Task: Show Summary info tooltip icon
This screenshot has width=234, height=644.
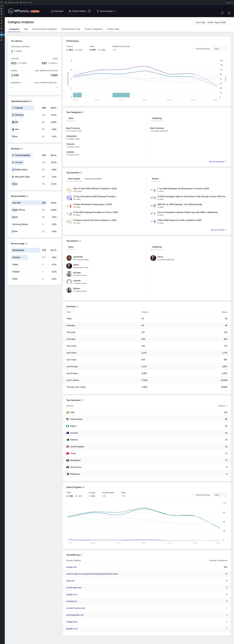Action: click(x=77, y=307)
